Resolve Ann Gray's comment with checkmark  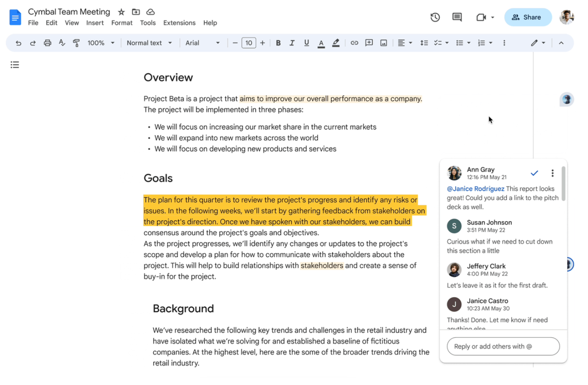point(534,173)
